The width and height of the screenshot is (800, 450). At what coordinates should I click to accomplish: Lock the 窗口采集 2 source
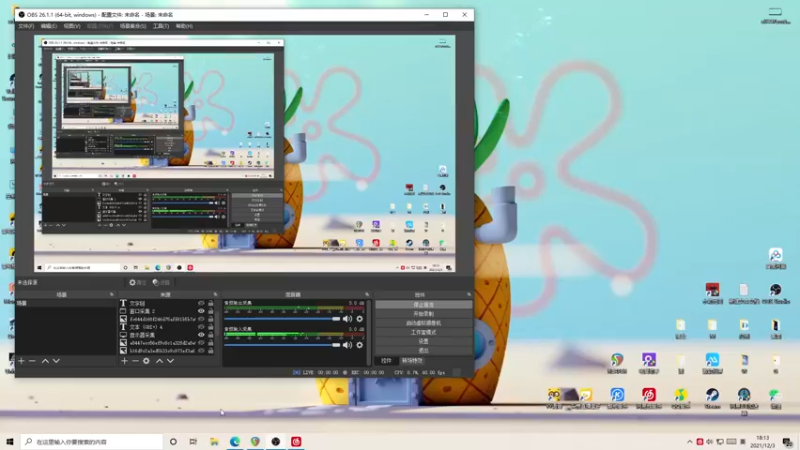[211, 311]
